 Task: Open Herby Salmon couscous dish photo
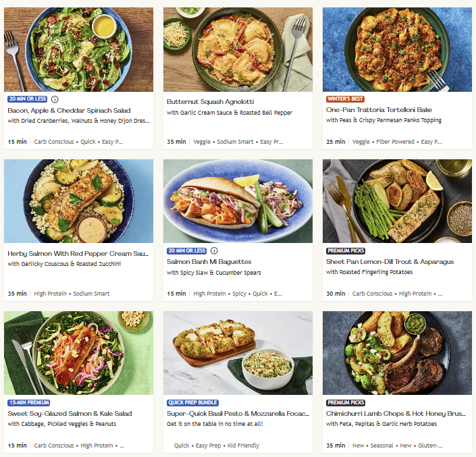pos(78,201)
